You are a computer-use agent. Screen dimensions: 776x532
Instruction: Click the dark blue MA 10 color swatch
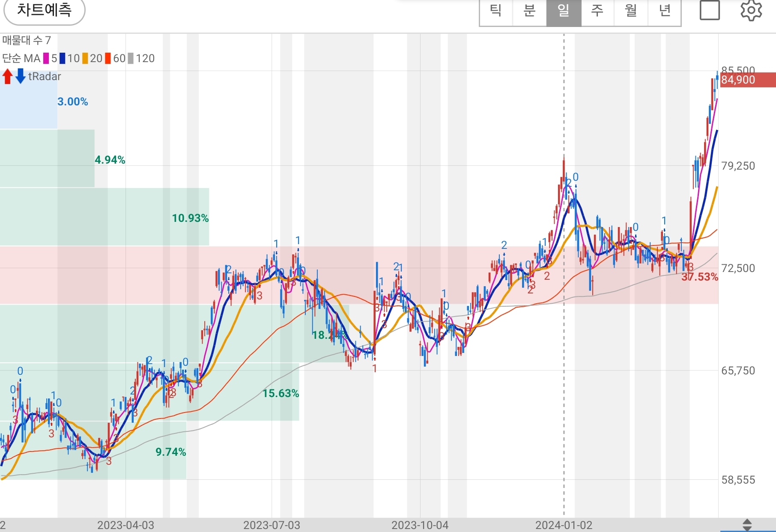63,58
